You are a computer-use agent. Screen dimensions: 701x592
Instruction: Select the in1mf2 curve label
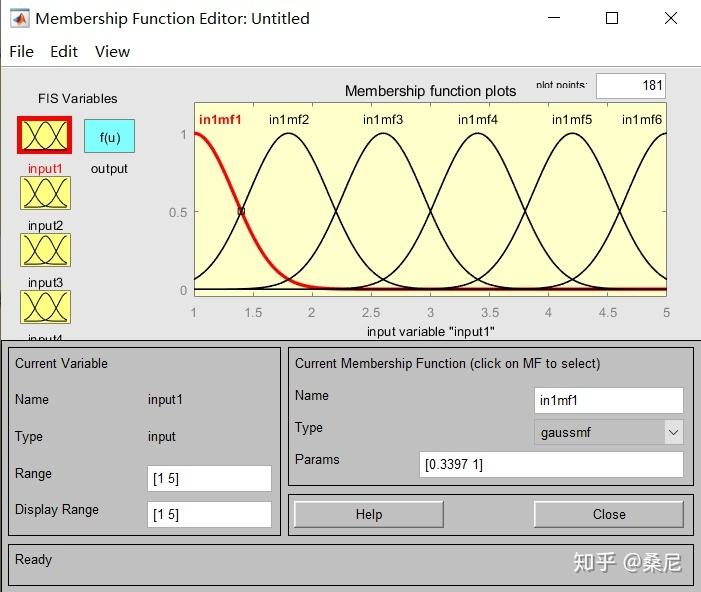pos(289,119)
